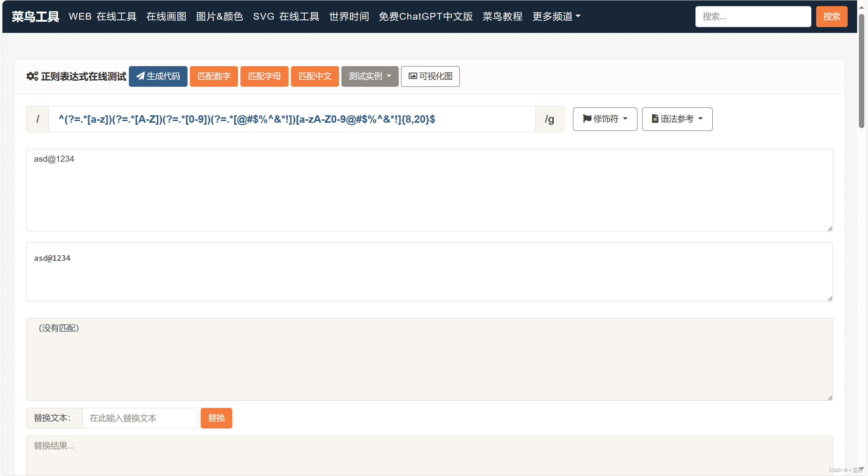
Task: Focus the 搜索 search input box
Action: click(x=753, y=16)
